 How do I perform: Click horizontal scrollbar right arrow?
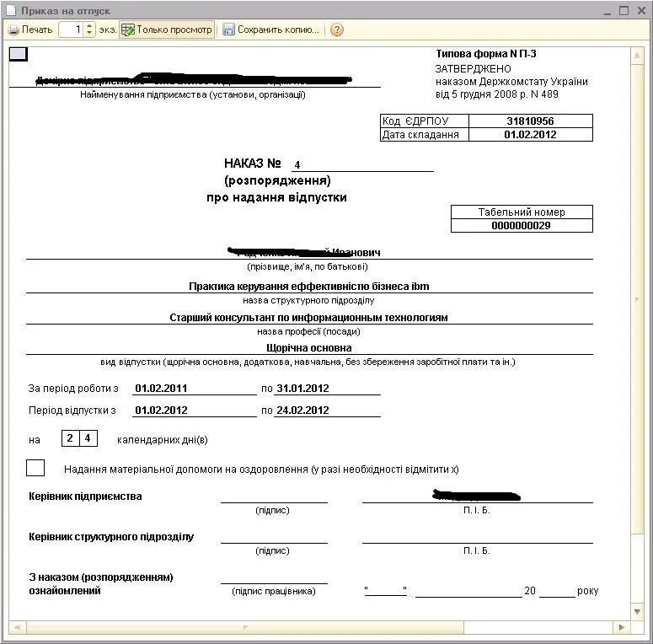[x=622, y=627]
